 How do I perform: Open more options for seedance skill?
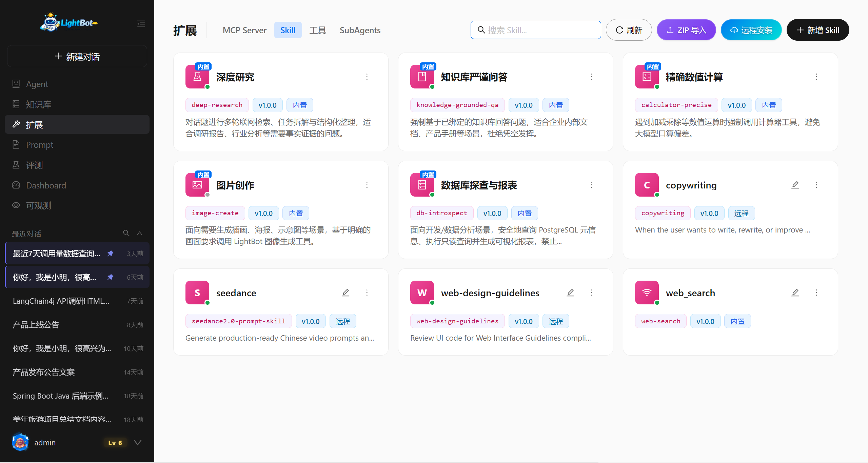point(367,293)
